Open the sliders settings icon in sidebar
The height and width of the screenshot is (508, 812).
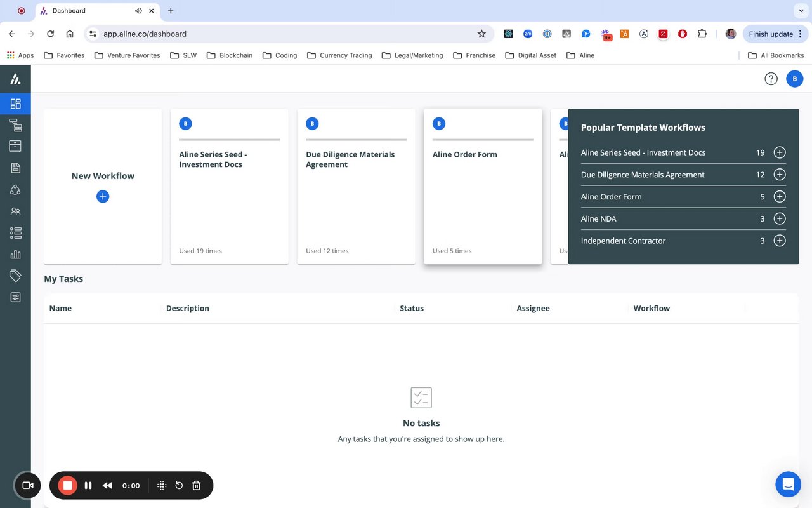point(15,297)
